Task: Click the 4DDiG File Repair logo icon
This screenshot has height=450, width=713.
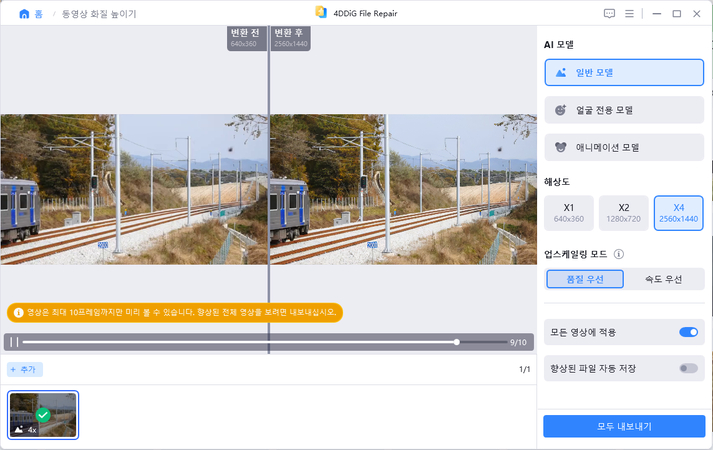Action: (x=321, y=12)
